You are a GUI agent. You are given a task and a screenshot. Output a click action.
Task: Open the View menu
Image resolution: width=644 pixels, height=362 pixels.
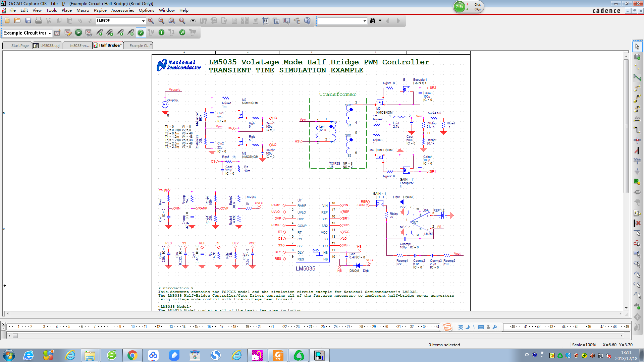37,10
